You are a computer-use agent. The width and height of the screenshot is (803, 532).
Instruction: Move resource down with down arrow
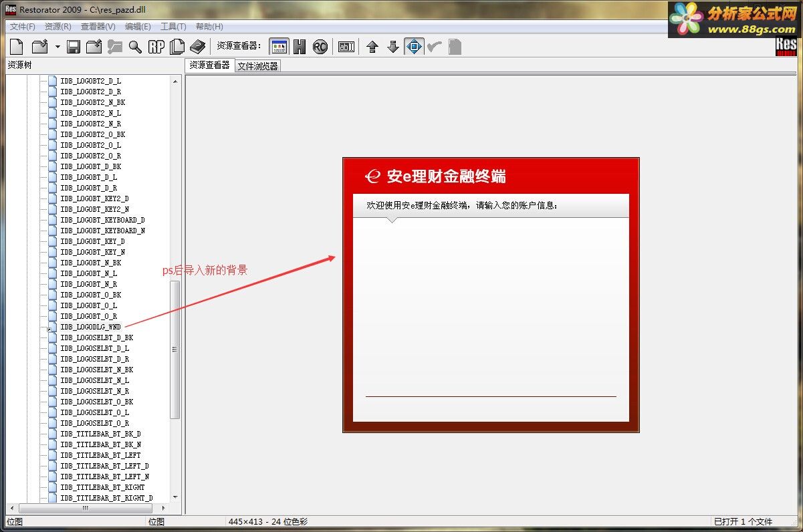tap(393, 47)
